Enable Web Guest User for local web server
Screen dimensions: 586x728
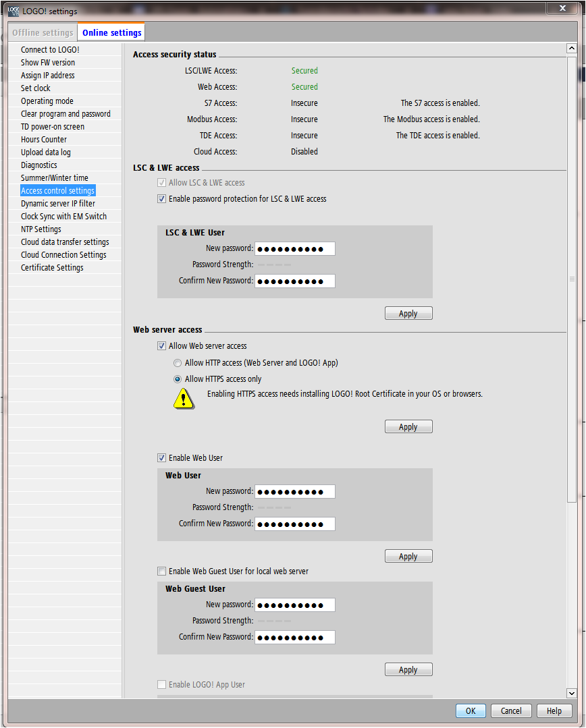161,571
